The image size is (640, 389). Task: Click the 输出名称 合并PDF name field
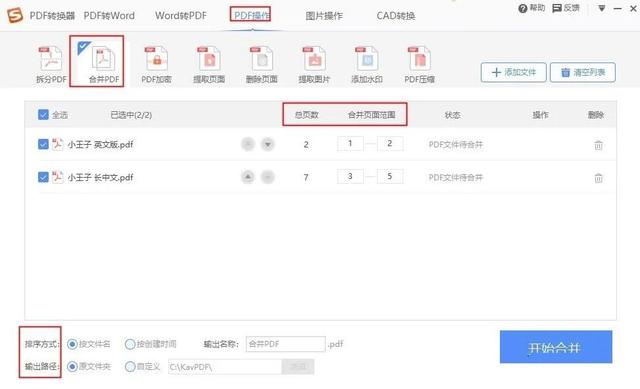(x=286, y=344)
